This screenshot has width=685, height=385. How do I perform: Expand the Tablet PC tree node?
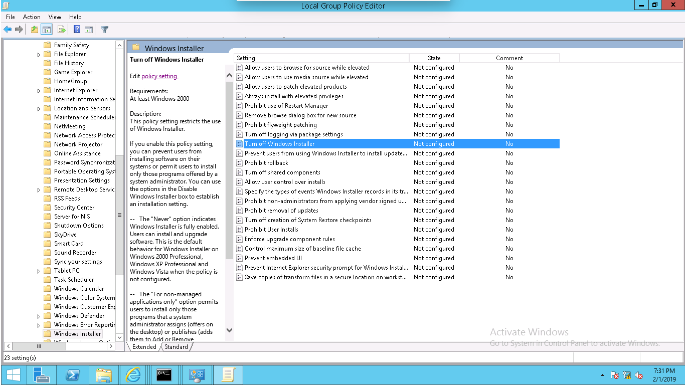tap(38, 271)
